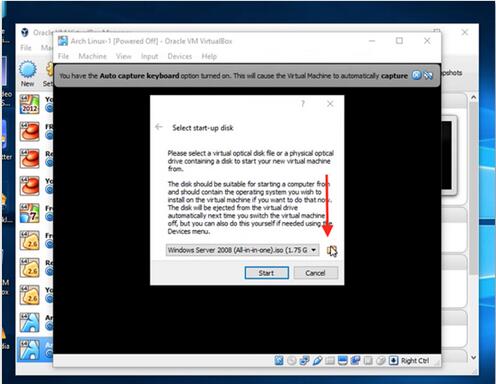Open the Help menu

(x=209, y=56)
